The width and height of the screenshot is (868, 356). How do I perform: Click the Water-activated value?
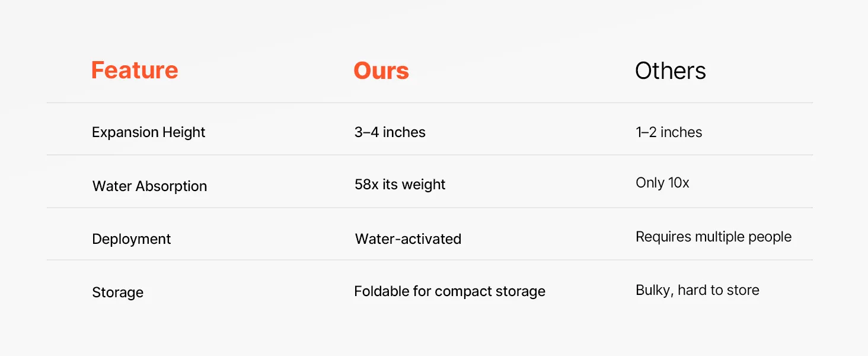408,239
